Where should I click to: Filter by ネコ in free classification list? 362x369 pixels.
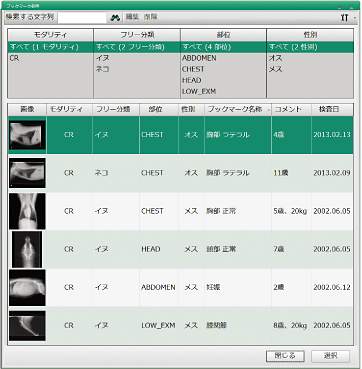pos(137,69)
